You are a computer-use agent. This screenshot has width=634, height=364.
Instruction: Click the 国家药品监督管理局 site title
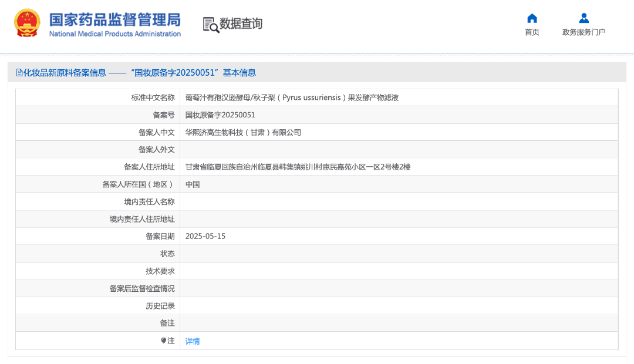[x=114, y=19]
